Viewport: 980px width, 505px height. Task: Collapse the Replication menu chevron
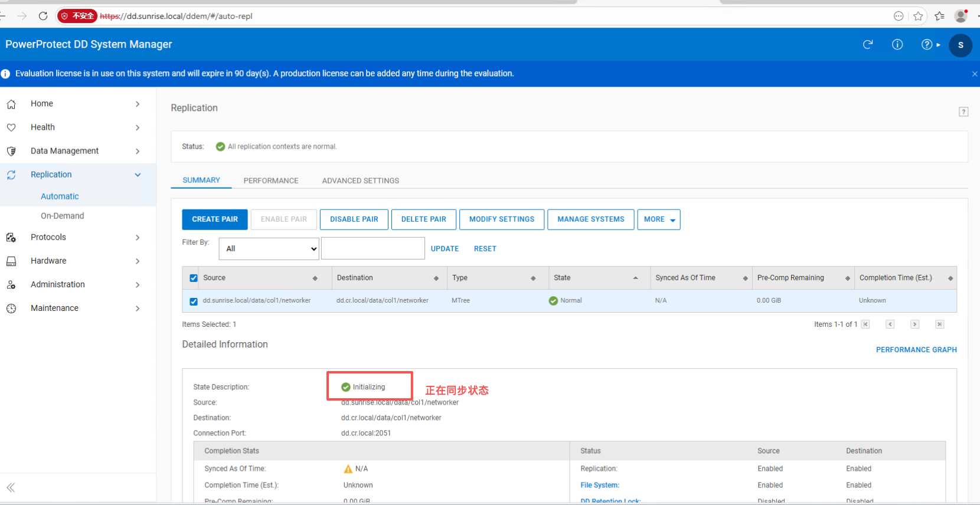pyautogui.click(x=138, y=175)
